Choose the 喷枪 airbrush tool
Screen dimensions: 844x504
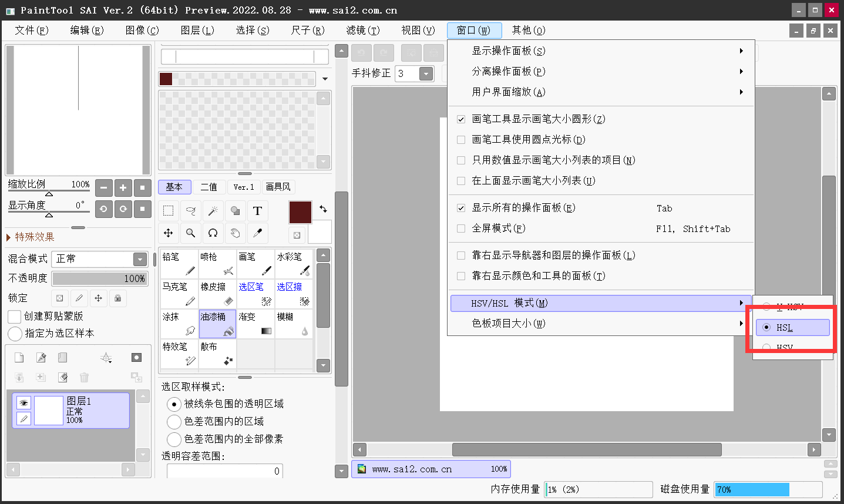click(217, 263)
